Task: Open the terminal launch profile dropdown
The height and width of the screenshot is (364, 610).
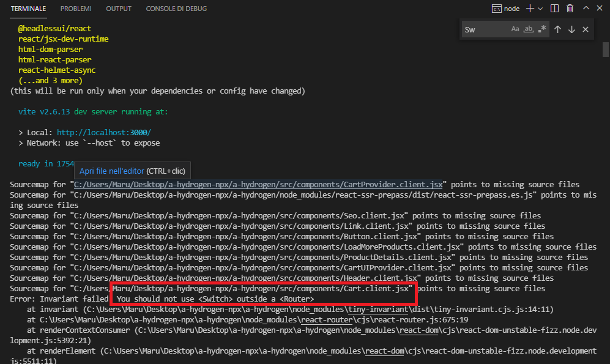Action: coord(540,8)
